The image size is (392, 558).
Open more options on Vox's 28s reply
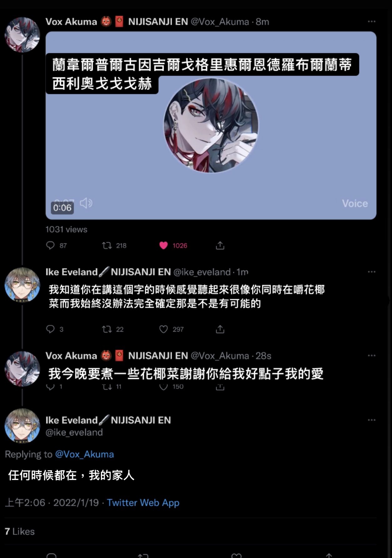[372, 356]
